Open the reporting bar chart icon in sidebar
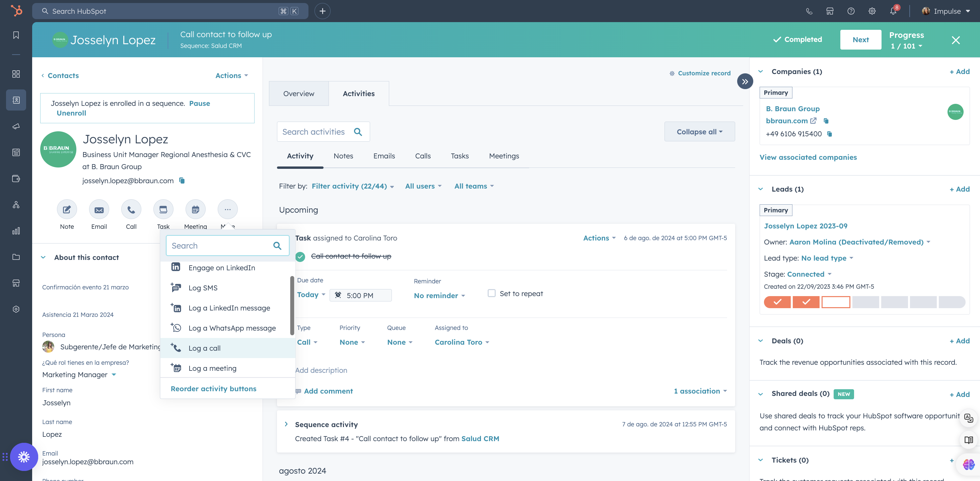 coord(16,231)
